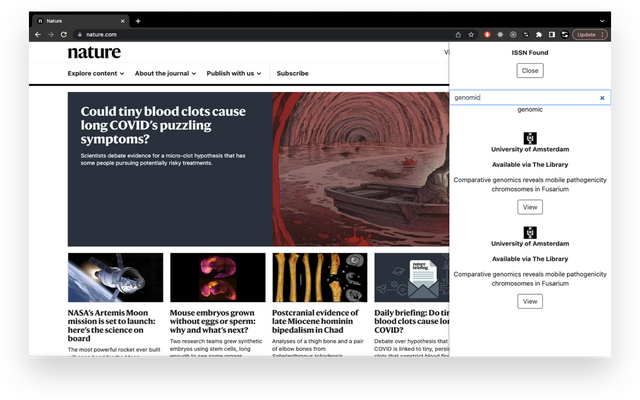This screenshot has width=640, height=400.
Task: Expand the About the journal menu
Action: (165, 73)
